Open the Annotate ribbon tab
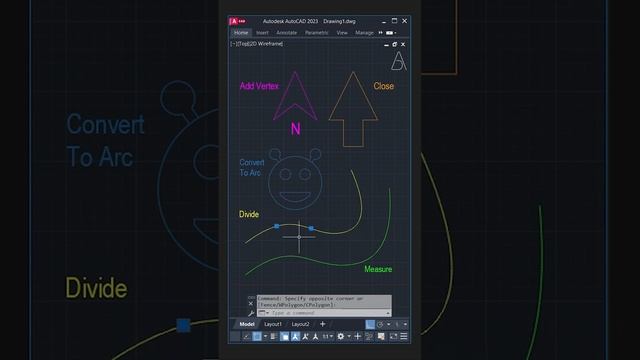 287,33
